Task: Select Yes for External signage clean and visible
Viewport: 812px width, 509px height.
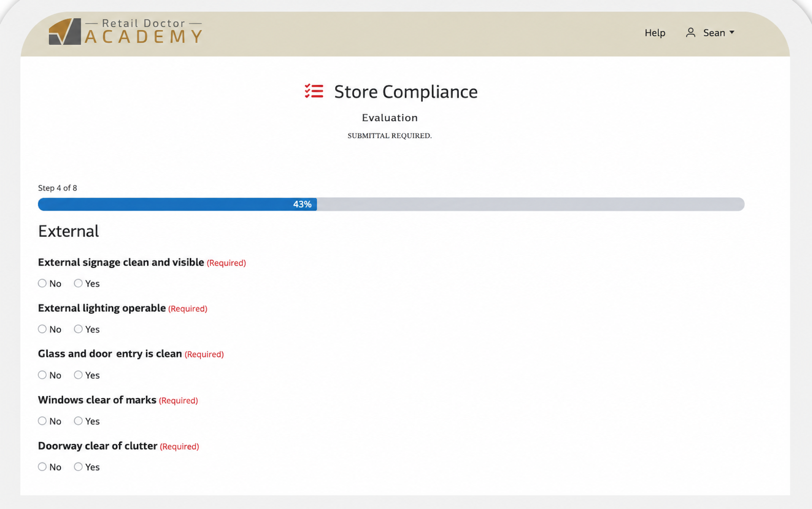Action: coord(78,283)
